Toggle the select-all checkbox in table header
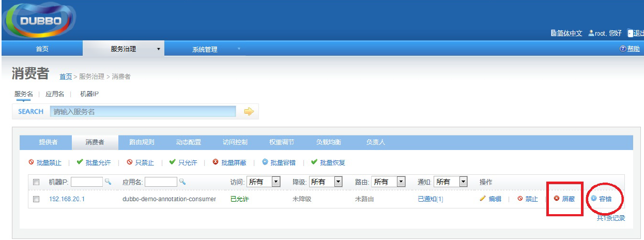 pyautogui.click(x=36, y=182)
